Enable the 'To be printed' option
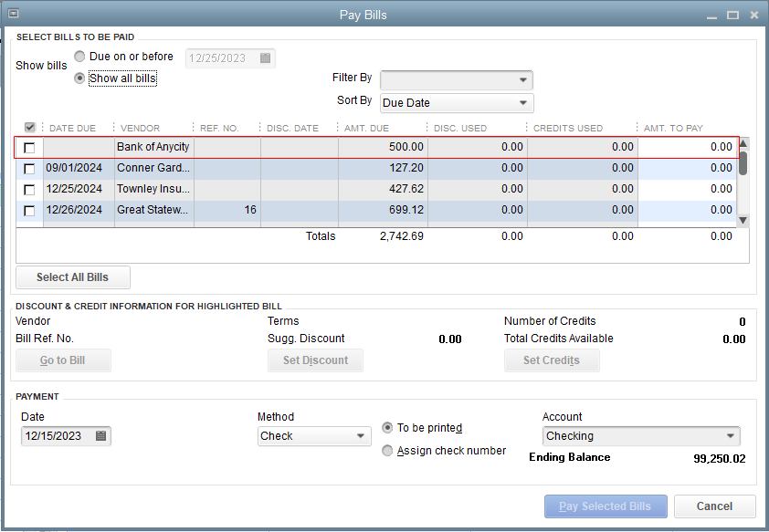The height and width of the screenshot is (532, 769). tap(387, 427)
